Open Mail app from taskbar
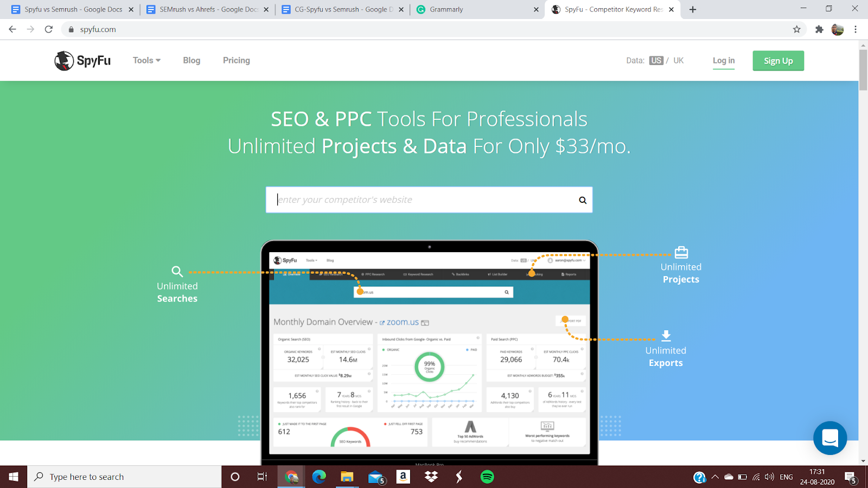This screenshot has width=868, height=488. pyautogui.click(x=376, y=477)
